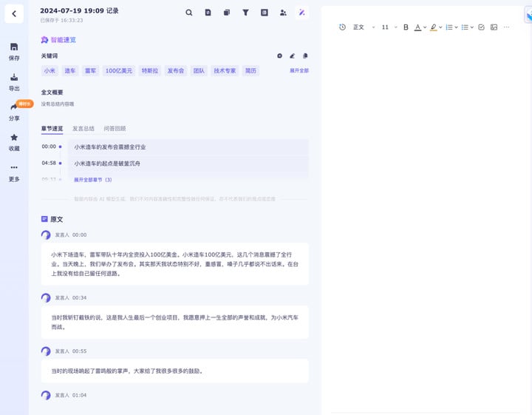Click the funnel filter icon
The height and width of the screenshot is (415, 532).
tap(245, 13)
